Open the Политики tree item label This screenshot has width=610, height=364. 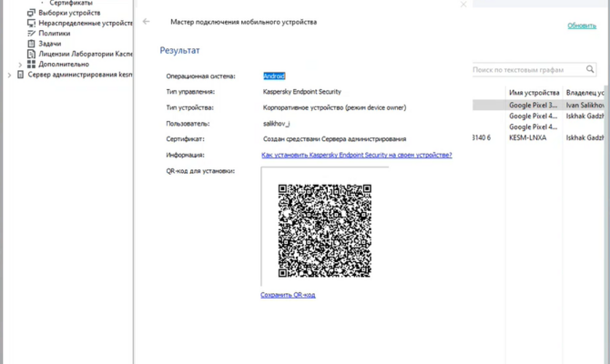point(55,33)
